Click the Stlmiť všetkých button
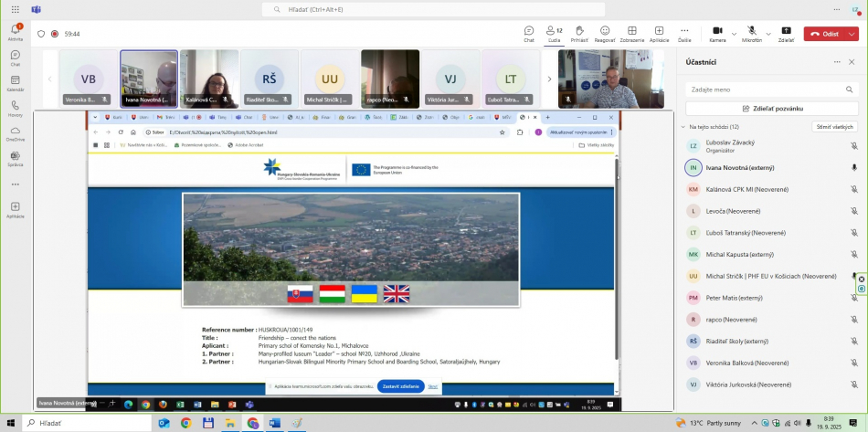This screenshot has height=432, width=868. point(834,127)
